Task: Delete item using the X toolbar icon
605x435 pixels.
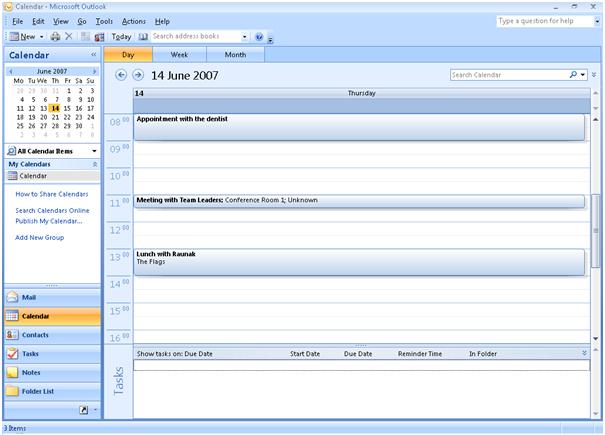Action: point(69,36)
